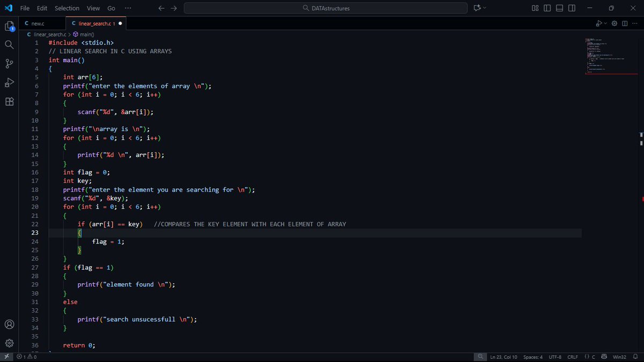Click the remote window icon in the status bar
This screenshot has width=644, height=362.
coord(6,357)
